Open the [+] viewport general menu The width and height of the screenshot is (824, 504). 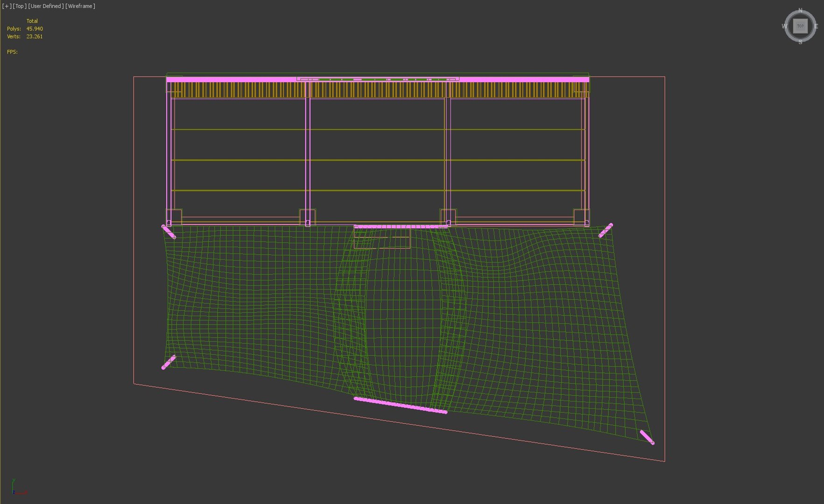pos(7,6)
